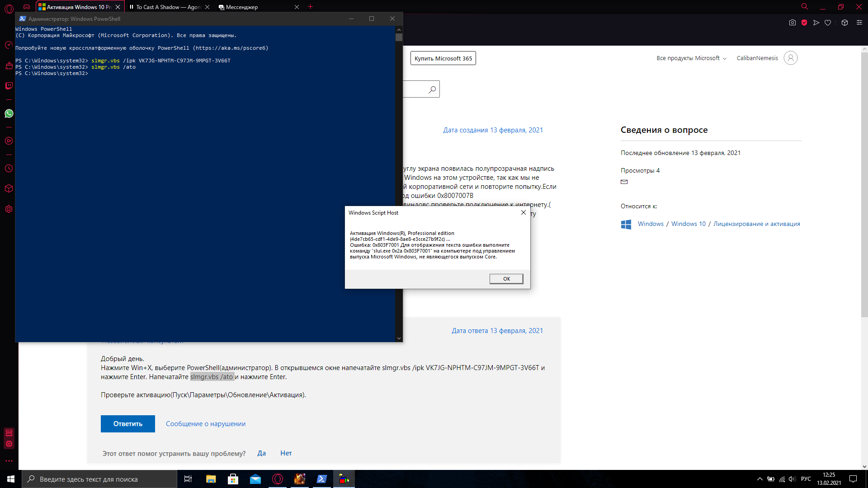Image resolution: width=868 pixels, height=488 pixels.
Task: Open the shopping bag icon in Opera sidebar
Action: 9,66
